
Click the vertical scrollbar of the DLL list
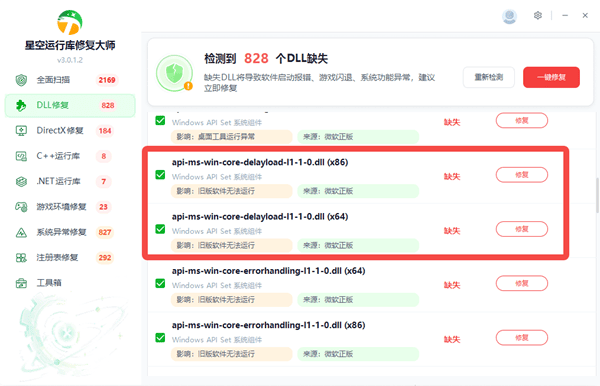click(x=597, y=195)
